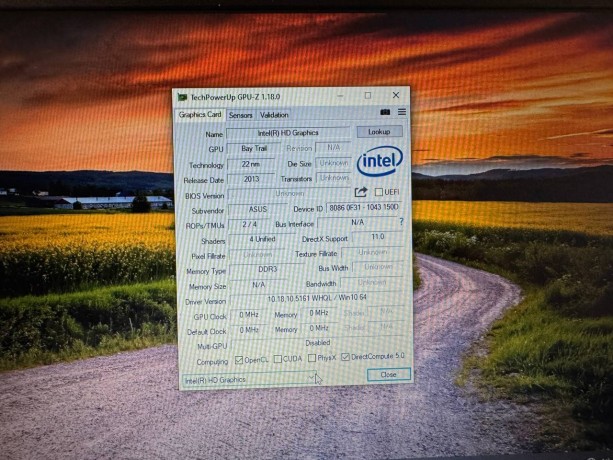Click the Bandwidth Unknown value
613x460 pixels.
[x=372, y=282]
